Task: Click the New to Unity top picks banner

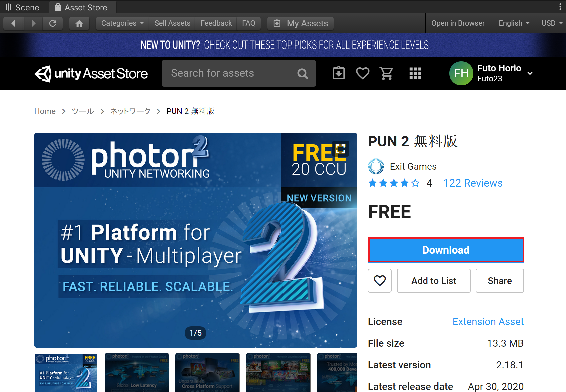Action: pos(283,45)
